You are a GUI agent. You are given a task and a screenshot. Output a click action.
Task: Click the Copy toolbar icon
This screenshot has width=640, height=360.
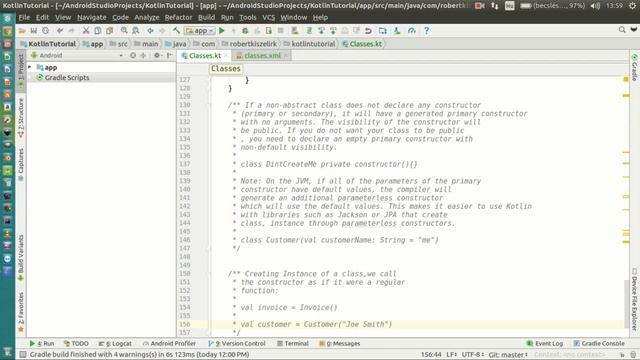[x=98, y=31]
